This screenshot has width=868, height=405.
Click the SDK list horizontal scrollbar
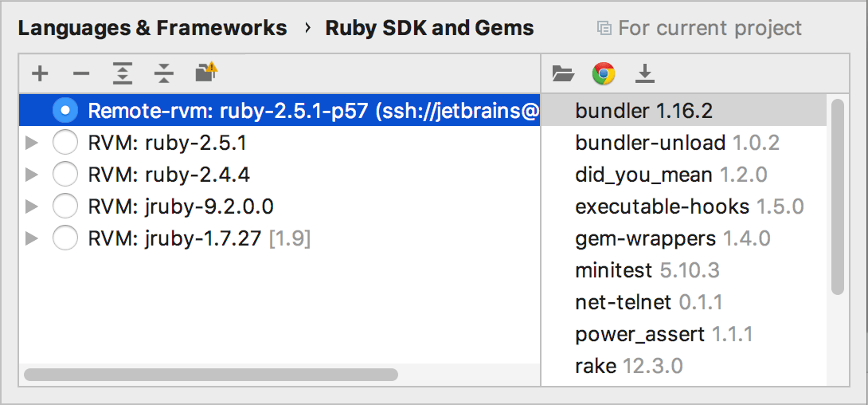(211, 375)
